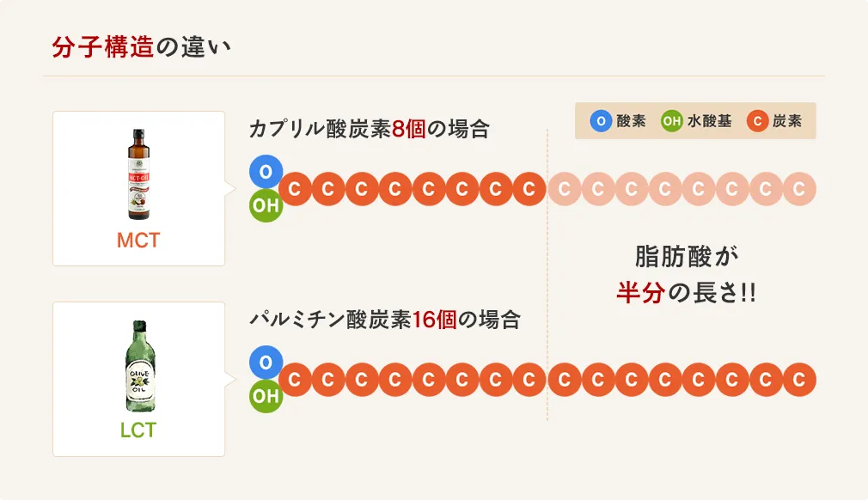Screen dimensions: 868x500
Task: Click the last carbon C in the palmitic chain
Action: pyautogui.click(x=799, y=379)
